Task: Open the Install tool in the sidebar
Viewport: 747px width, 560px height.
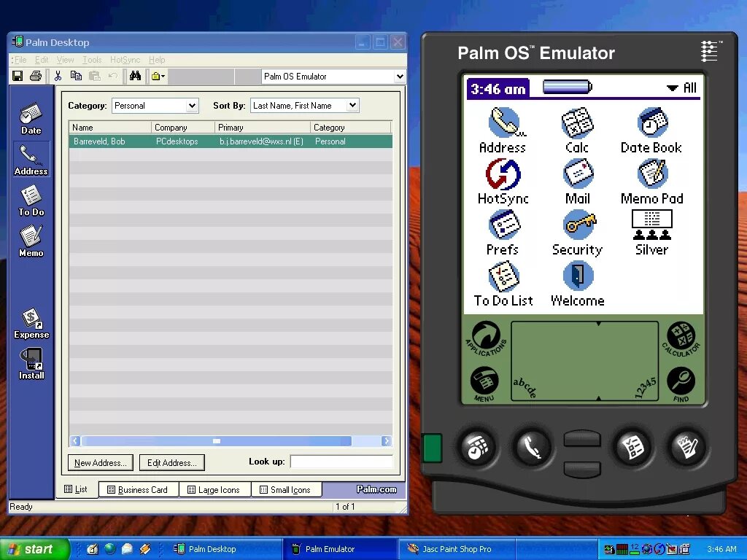Action: pyautogui.click(x=31, y=365)
